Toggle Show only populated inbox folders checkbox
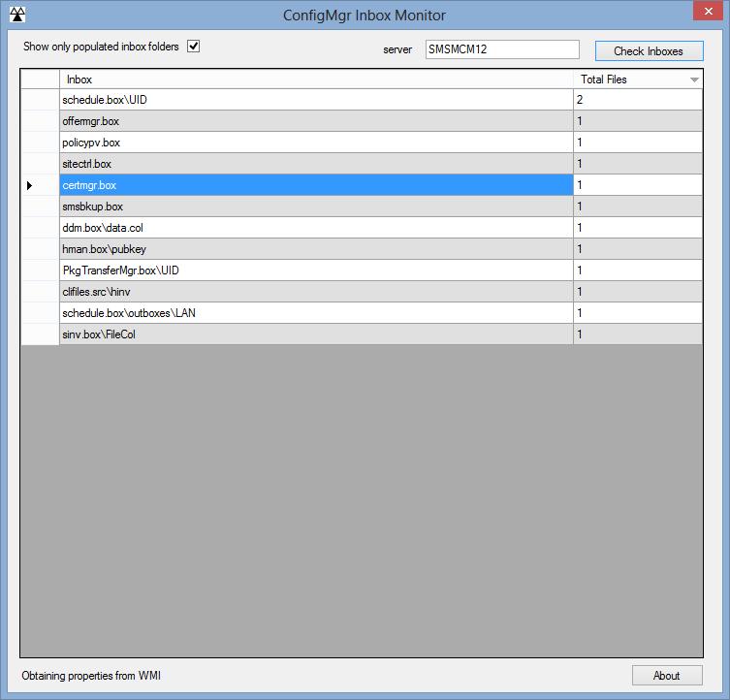730x700 pixels. point(193,47)
